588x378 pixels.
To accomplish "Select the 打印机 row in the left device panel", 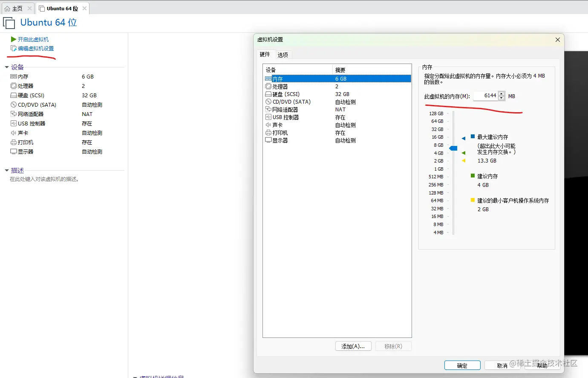I will tap(67, 142).
